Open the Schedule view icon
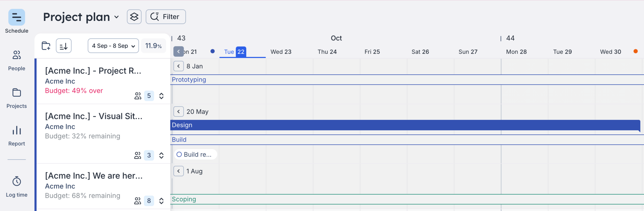 click(17, 18)
